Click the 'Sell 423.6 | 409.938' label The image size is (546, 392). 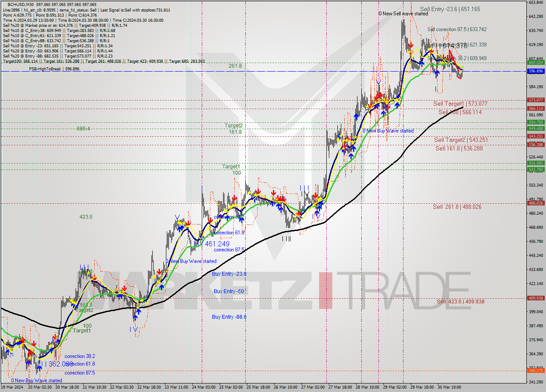(461, 301)
